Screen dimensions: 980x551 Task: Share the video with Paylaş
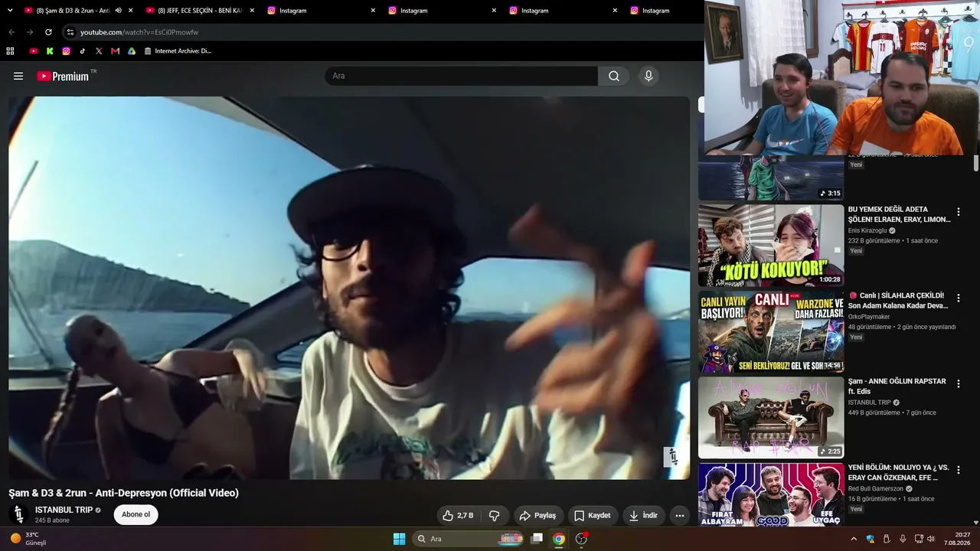point(539,516)
